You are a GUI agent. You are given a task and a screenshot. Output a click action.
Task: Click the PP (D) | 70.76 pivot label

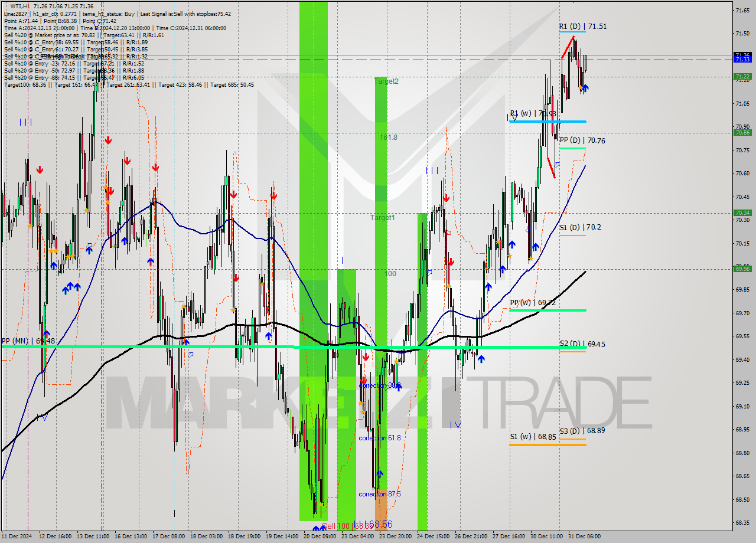582,140
